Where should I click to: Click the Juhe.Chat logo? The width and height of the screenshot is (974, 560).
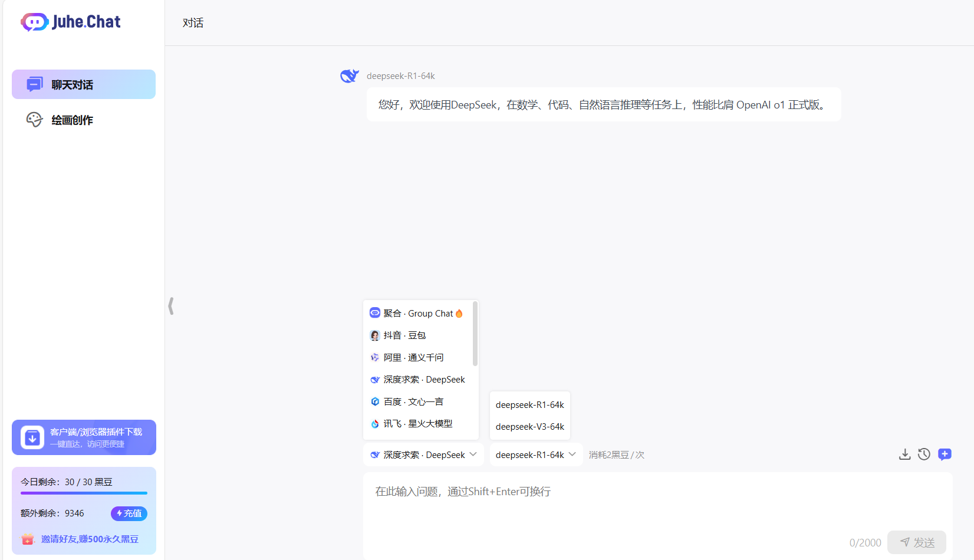[x=71, y=22]
